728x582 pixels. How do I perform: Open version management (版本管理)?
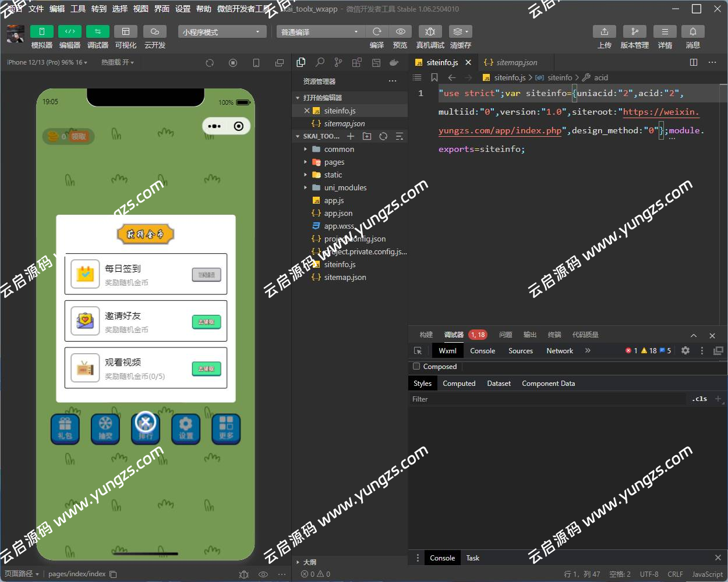pos(634,32)
